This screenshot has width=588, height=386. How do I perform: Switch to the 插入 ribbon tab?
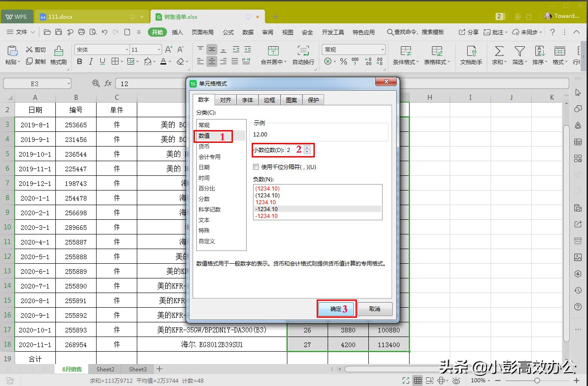[x=178, y=32]
